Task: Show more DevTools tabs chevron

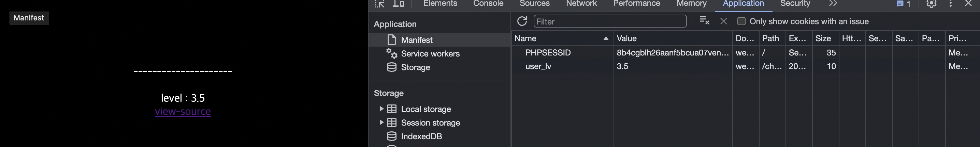Action: click(833, 3)
